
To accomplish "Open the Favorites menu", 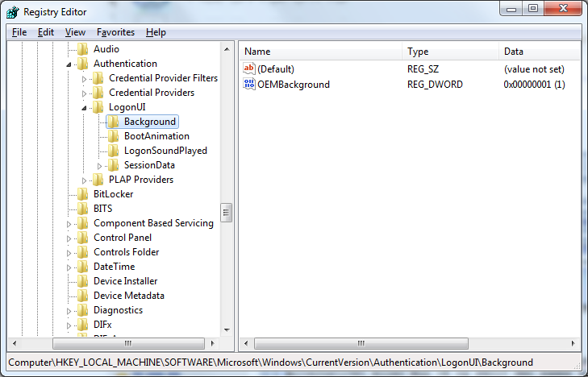I will [x=115, y=32].
